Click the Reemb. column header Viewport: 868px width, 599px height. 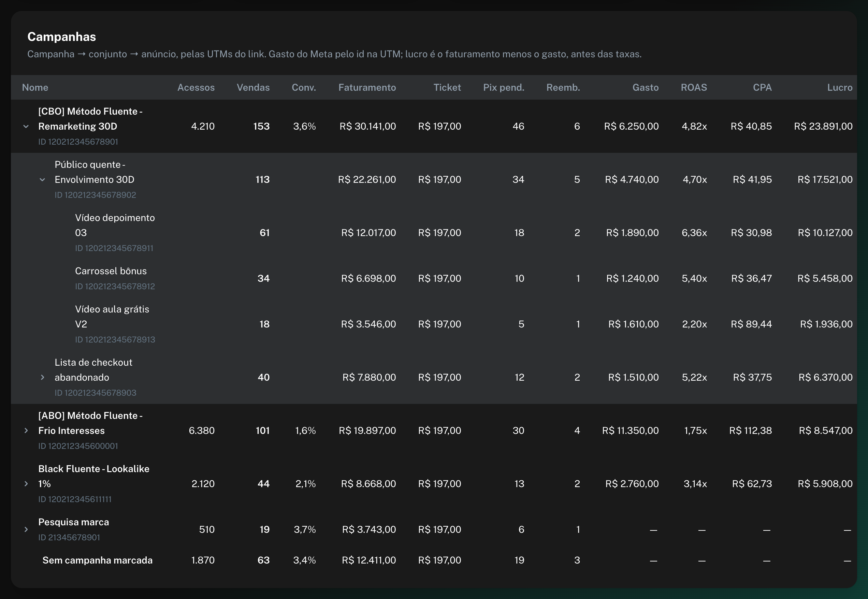pos(563,87)
